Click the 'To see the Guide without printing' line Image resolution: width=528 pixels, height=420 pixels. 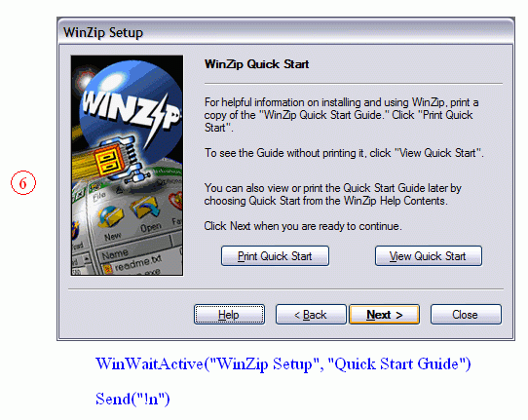pyautogui.click(x=344, y=153)
